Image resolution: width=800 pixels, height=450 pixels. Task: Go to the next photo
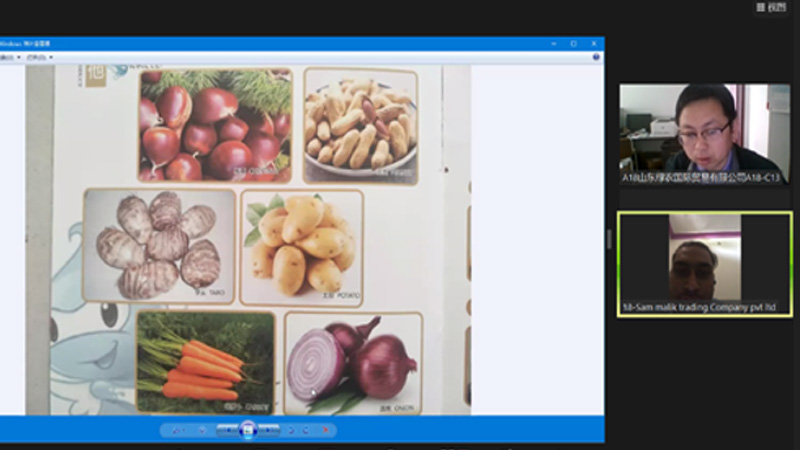[269, 430]
